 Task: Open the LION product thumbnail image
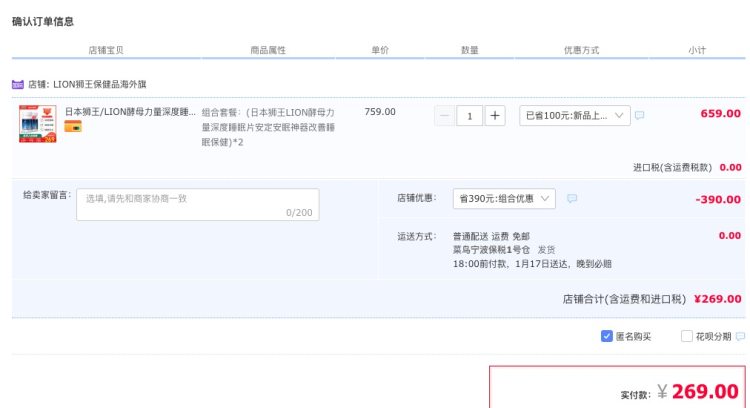click(x=38, y=124)
